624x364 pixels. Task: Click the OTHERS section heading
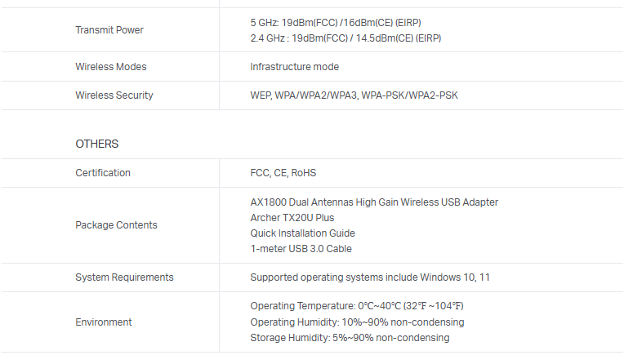click(x=97, y=144)
